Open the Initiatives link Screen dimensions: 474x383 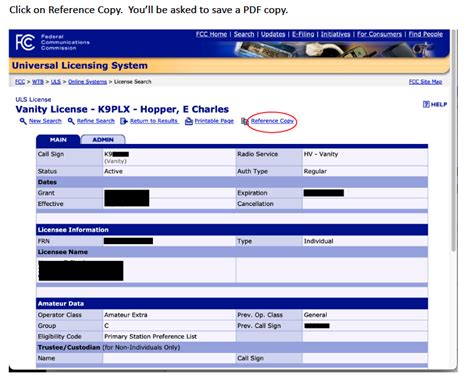[335, 34]
